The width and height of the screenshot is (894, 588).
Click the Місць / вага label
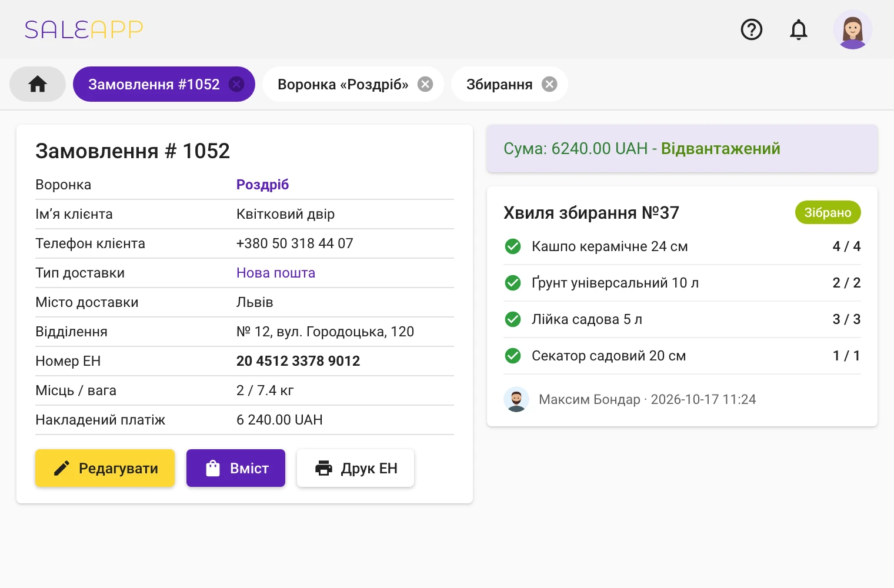pos(76,390)
